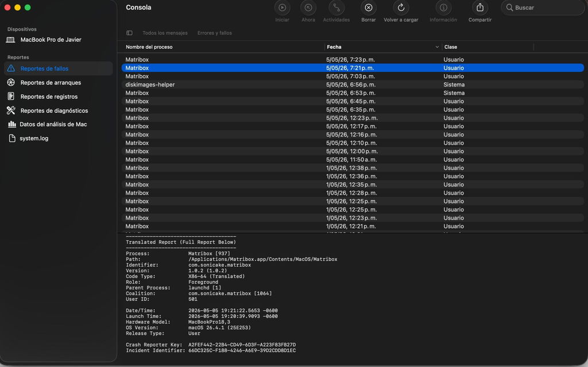The width and height of the screenshot is (588, 367).
Task: Select the Matribox report from 12:16 p.m.
Action: pos(353,134)
